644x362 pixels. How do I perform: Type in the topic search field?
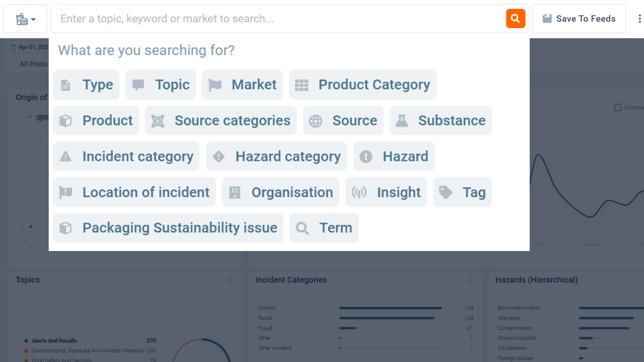[x=278, y=19]
